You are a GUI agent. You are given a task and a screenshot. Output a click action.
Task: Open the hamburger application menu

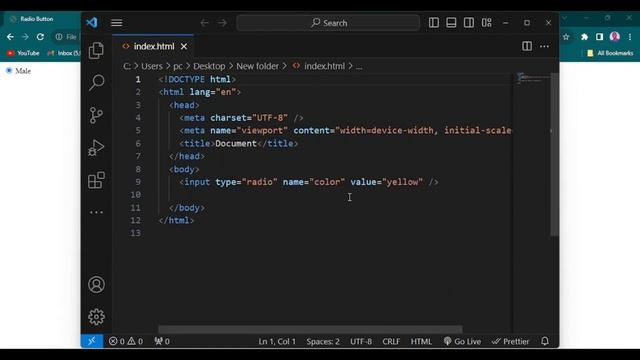pos(117,22)
